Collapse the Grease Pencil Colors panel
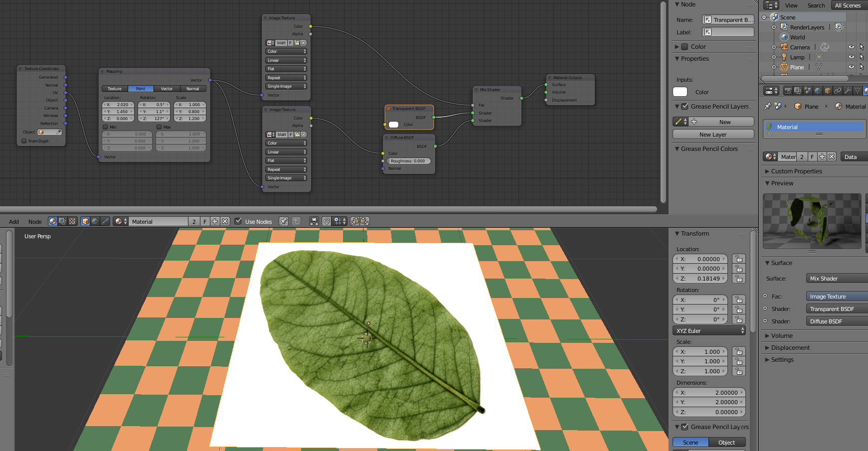 click(x=677, y=149)
